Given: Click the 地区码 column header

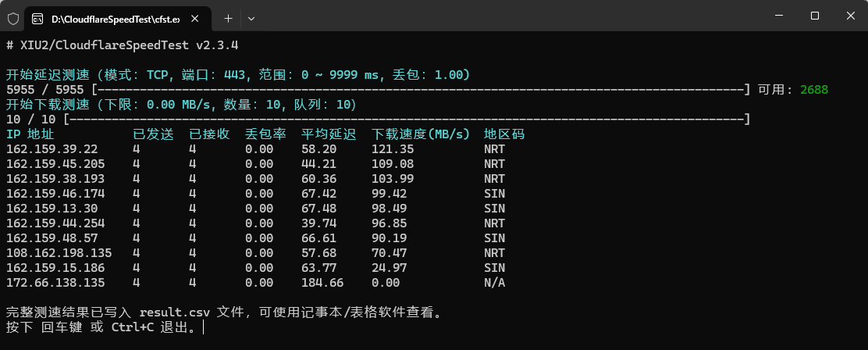Looking at the screenshot, I should click(x=504, y=134).
